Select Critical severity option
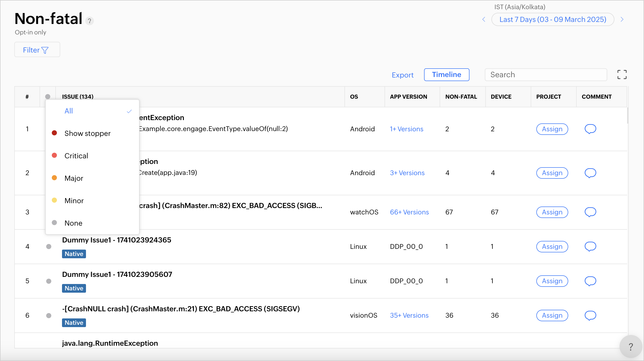The image size is (644, 361). pyautogui.click(x=76, y=156)
